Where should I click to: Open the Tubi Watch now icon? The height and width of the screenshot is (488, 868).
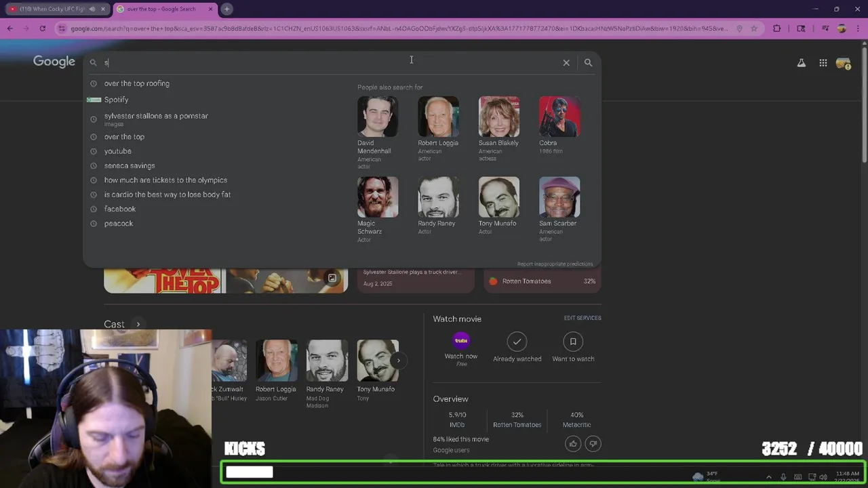(x=461, y=341)
